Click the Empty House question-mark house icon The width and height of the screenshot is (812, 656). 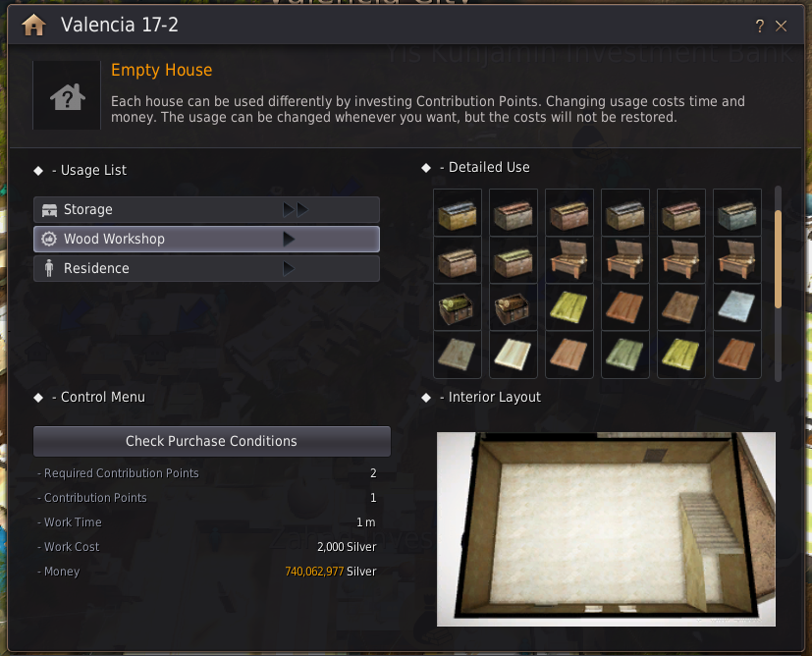click(67, 95)
